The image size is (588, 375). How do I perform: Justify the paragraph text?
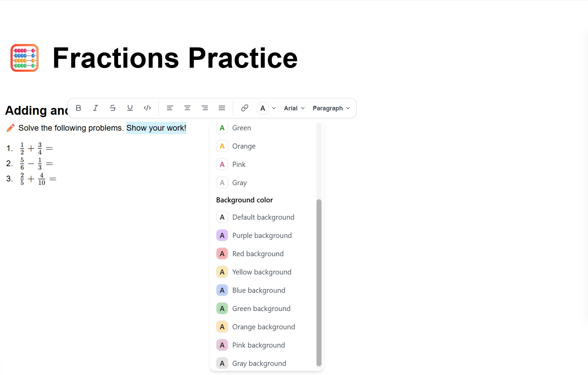[x=222, y=108]
